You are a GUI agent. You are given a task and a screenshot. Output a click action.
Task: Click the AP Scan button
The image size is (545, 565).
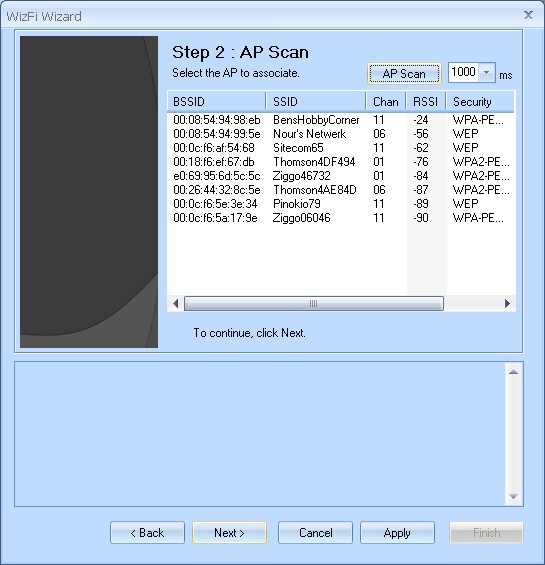coord(404,74)
